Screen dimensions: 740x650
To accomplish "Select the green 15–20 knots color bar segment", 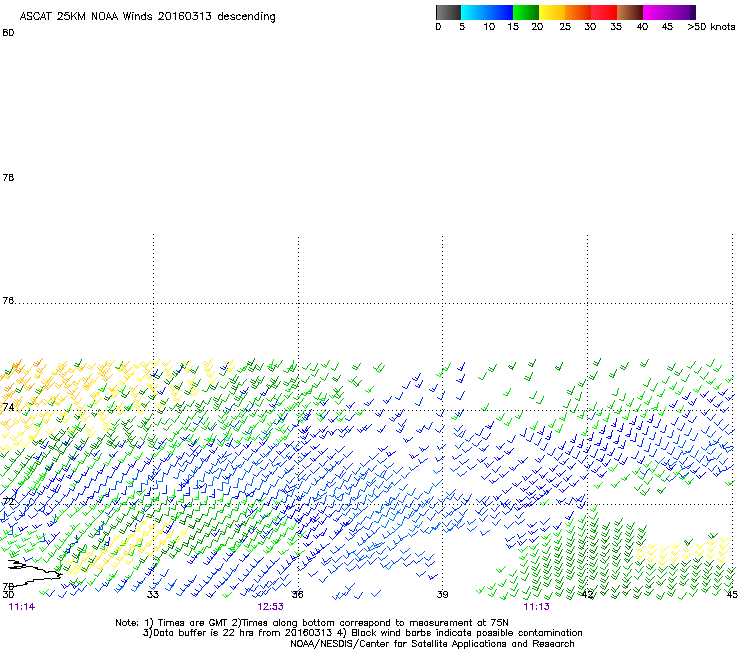I will [526, 12].
